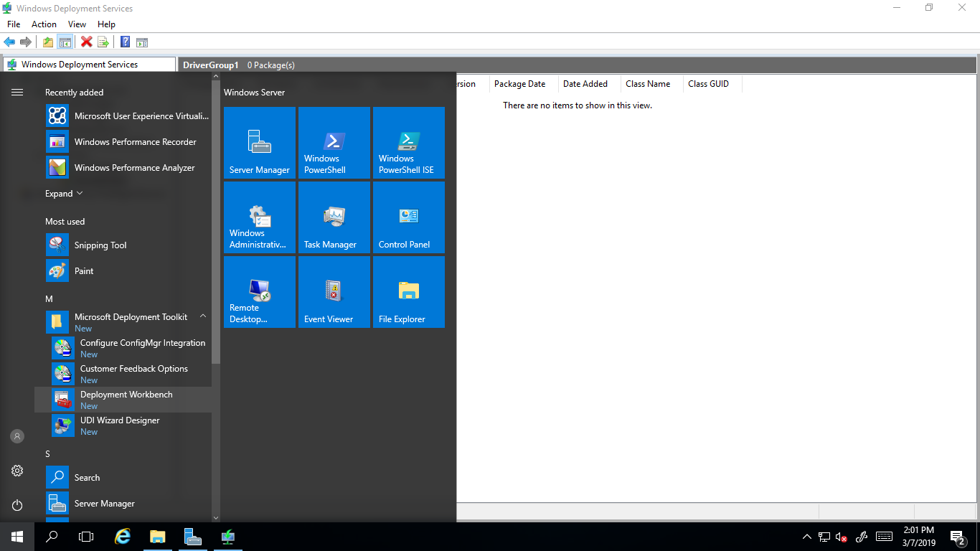Click the scroll down arrow of app list

[x=216, y=517]
